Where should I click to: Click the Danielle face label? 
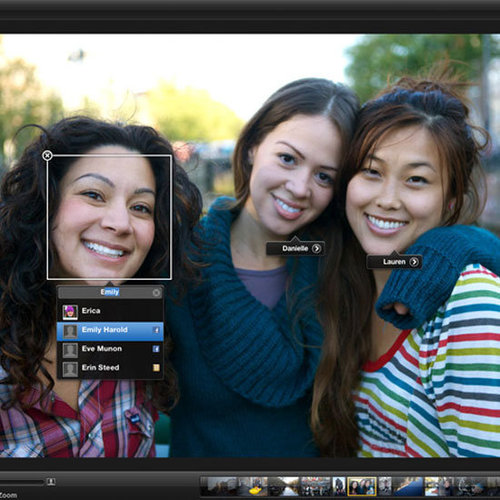click(x=295, y=249)
